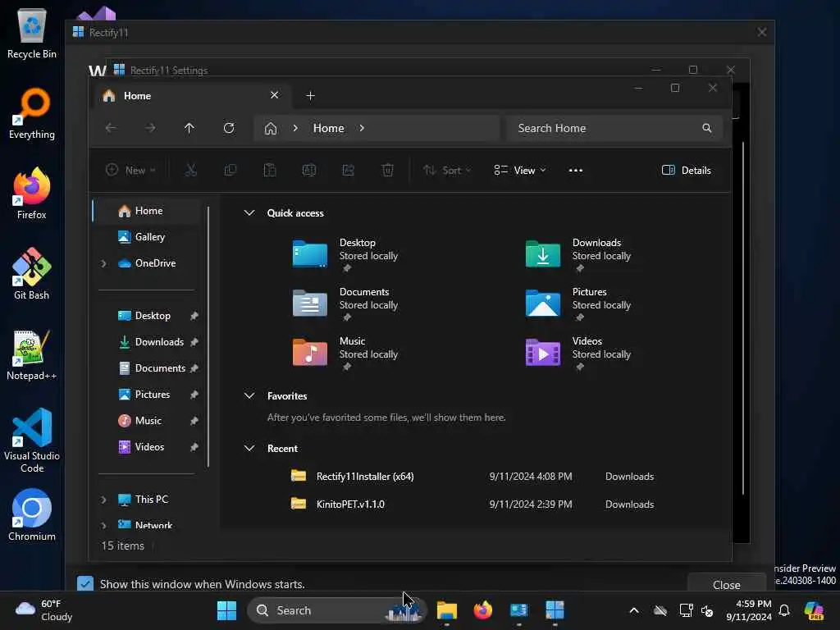Click the taskbar Search box

(x=336, y=610)
